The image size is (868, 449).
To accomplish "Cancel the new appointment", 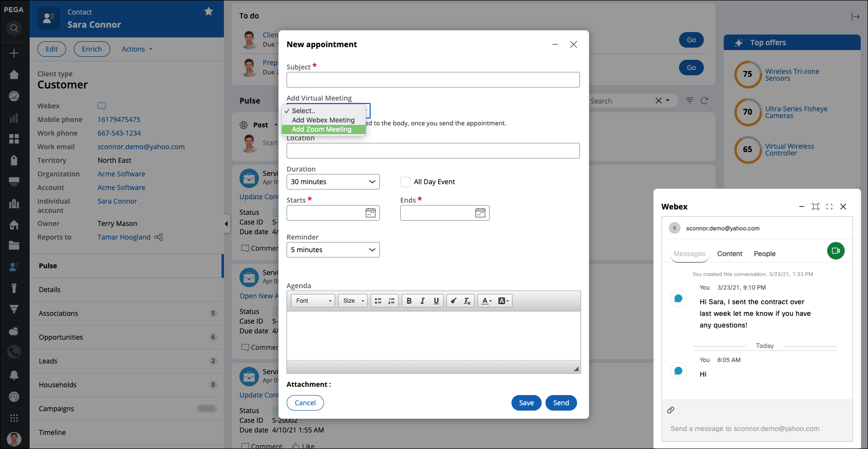I will click(305, 403).
